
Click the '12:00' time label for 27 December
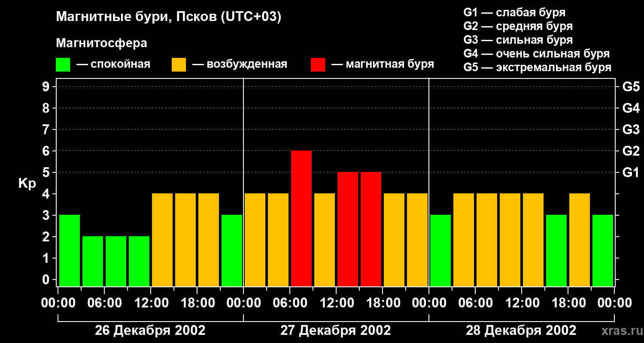tap(336, 303)
